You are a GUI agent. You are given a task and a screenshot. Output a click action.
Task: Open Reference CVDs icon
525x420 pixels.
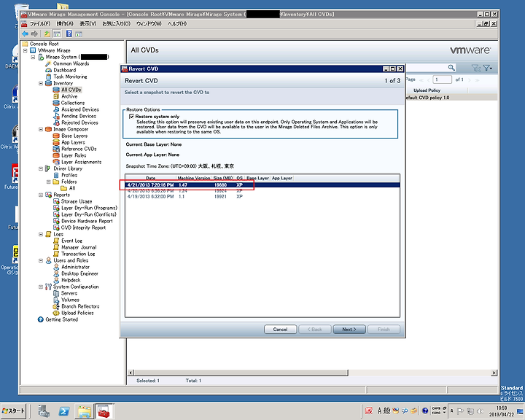click(56, 149)
